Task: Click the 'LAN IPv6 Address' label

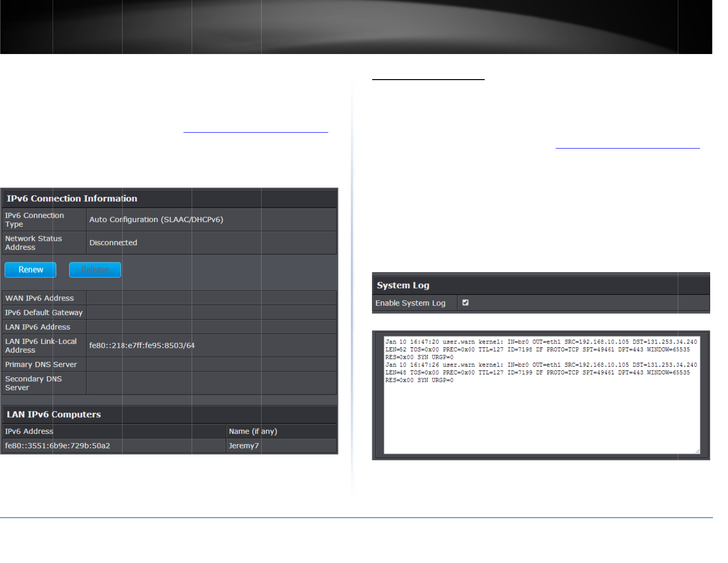Action: click(x=38, y=327)
